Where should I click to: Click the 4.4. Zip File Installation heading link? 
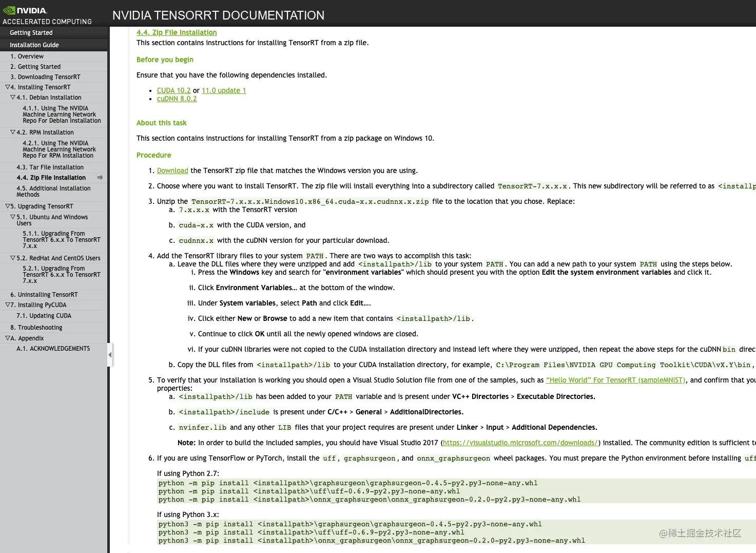tap(177, 32)
